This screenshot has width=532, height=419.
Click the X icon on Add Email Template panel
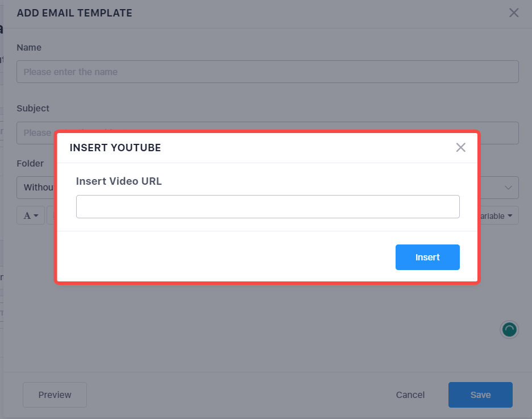click(x=514, y=13)
